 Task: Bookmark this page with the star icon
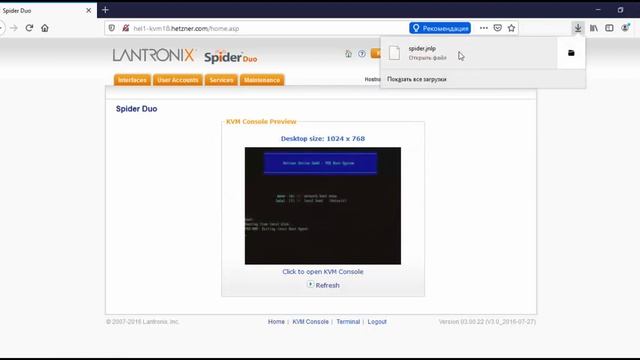511,28
